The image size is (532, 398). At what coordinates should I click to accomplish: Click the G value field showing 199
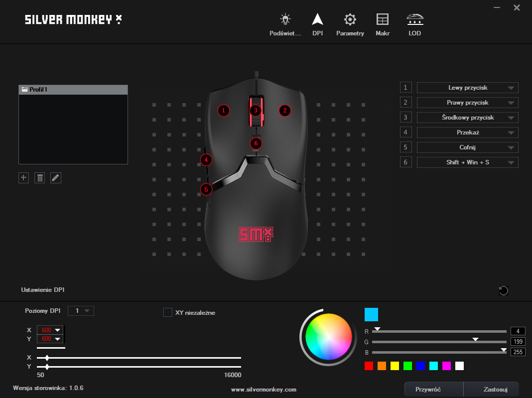click(x=518, y=341)
